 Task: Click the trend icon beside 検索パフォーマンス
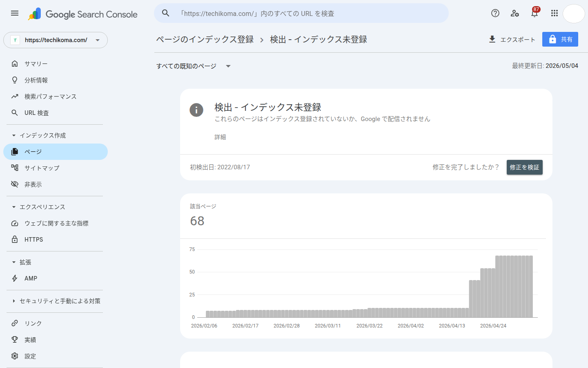15,96
